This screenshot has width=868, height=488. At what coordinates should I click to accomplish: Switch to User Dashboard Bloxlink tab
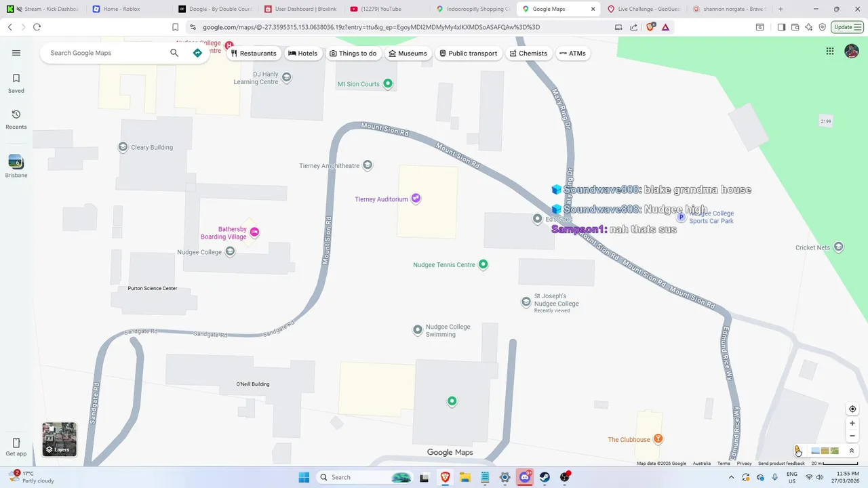tap(301, 9)
